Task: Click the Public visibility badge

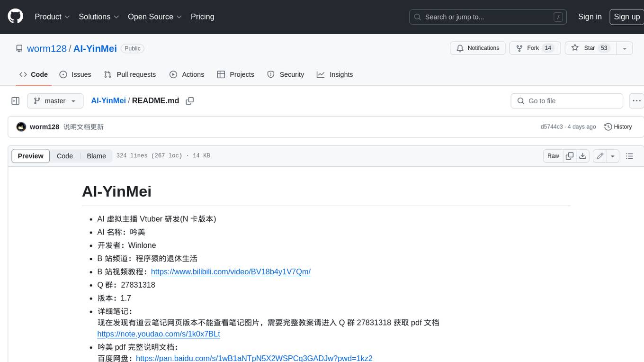Action: [133, 48]
